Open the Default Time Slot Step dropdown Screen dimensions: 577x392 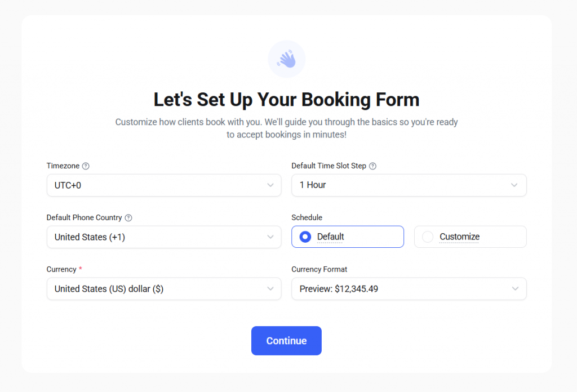click(409, 185)
